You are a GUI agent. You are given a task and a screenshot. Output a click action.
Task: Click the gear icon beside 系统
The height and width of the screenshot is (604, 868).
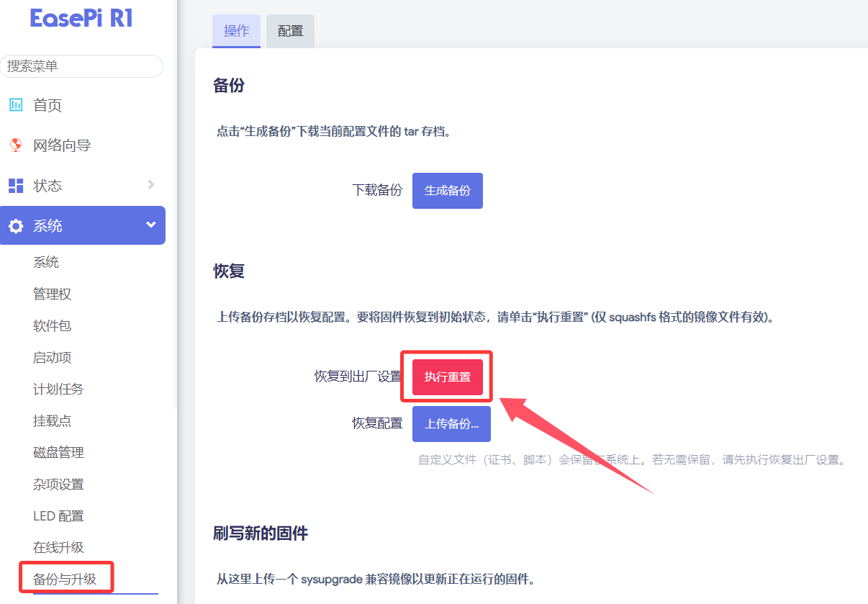pyautogui.click(x=16, y=226)
